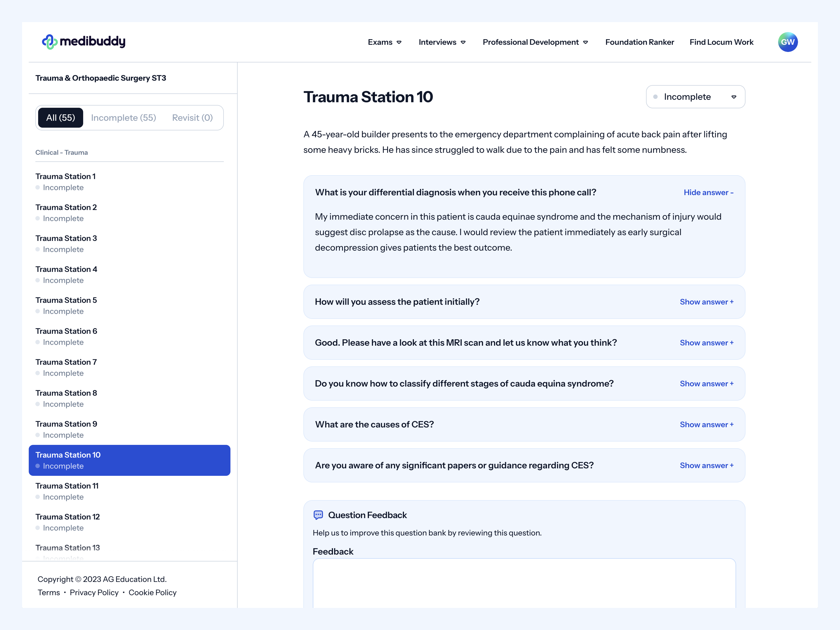Open the Incomplete status dropdown
Image resolution: width=840 pixels, height=630 pixels.
click(x=695, y=97)
